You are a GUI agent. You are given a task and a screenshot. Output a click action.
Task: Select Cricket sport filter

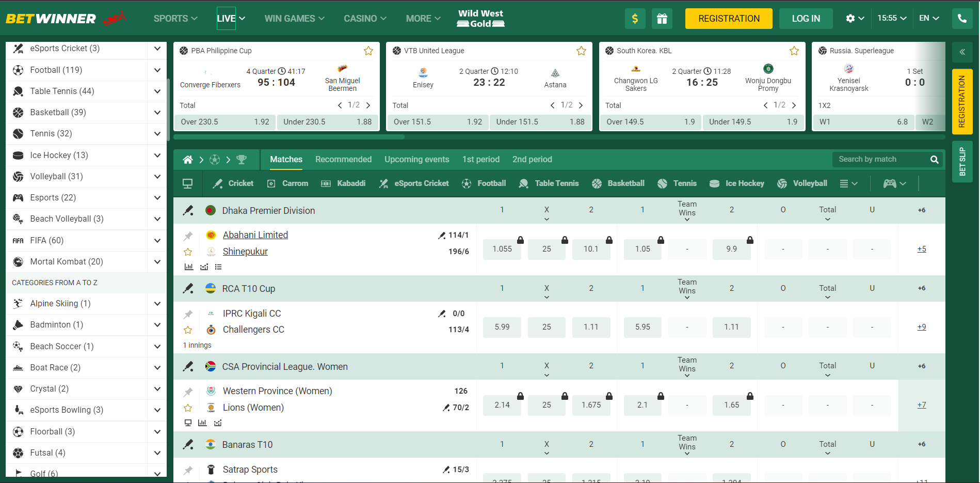tap(233, 183)
